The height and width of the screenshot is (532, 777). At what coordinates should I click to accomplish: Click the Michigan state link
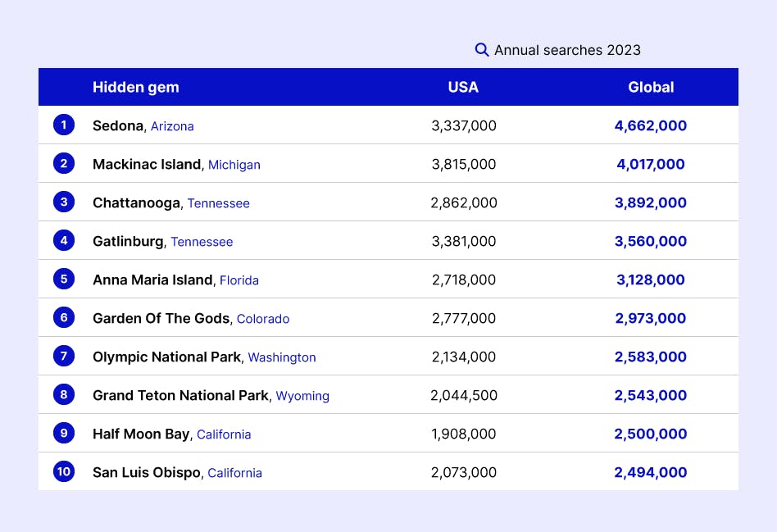click(234, 165)
